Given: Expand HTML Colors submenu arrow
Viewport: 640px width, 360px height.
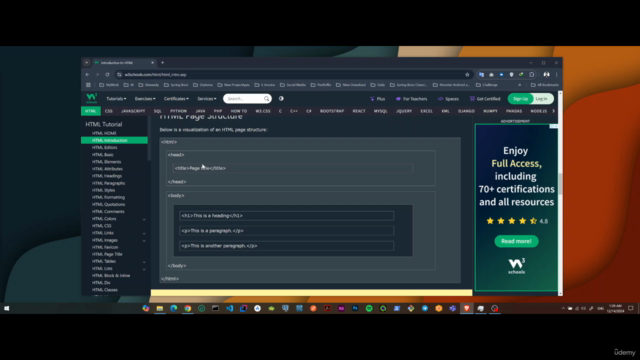Looking at the screenshot, I should tap(144, 219).
